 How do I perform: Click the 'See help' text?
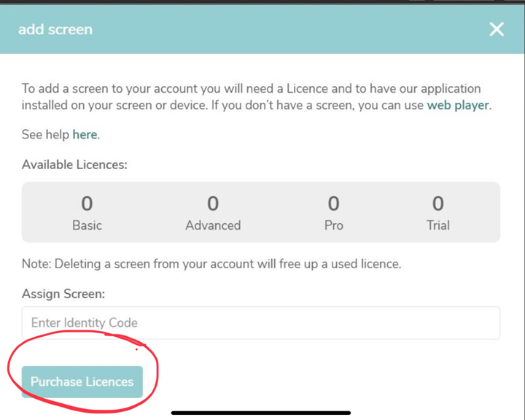coord(46,135)
